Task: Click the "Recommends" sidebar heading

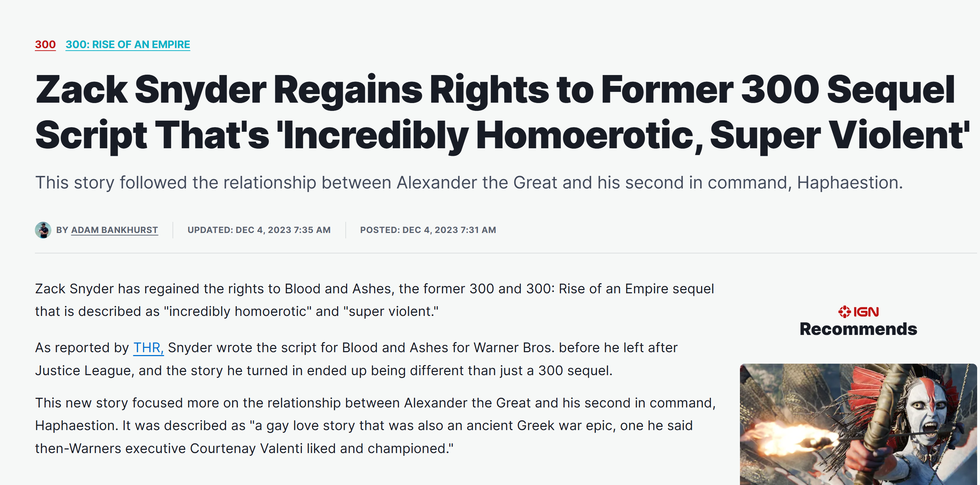Action: coord(858,329)
